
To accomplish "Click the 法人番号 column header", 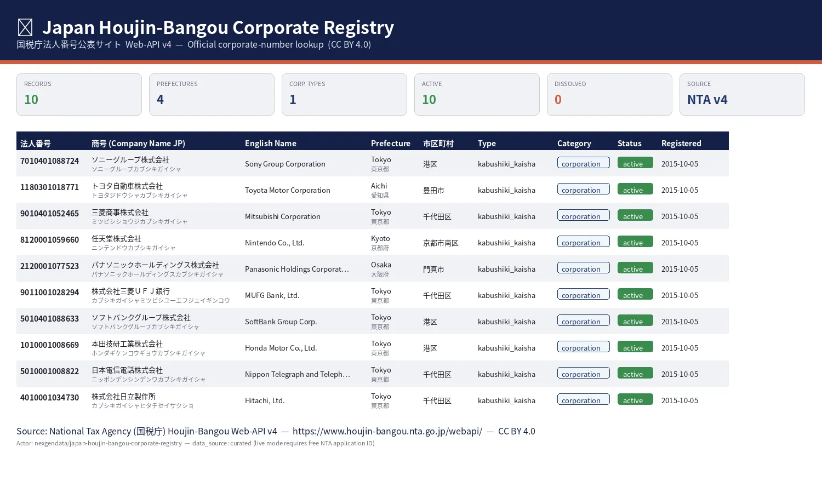I will click(x=36, y=144).
